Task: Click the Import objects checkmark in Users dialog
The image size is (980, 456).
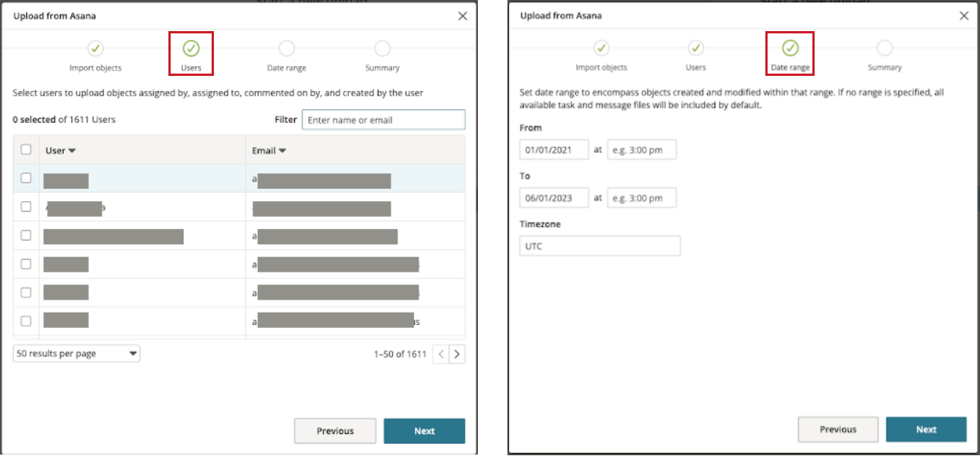Action: click(96, 49)
